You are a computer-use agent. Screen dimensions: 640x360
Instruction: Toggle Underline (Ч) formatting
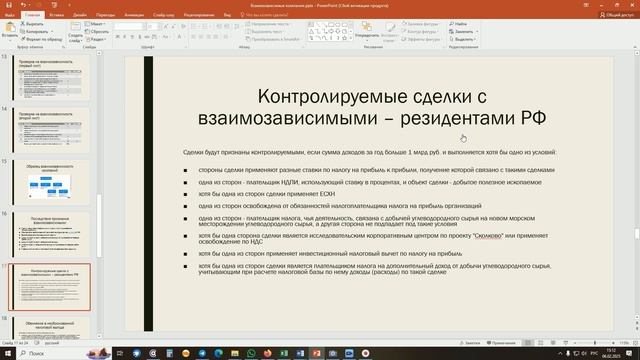pos(132,37)
